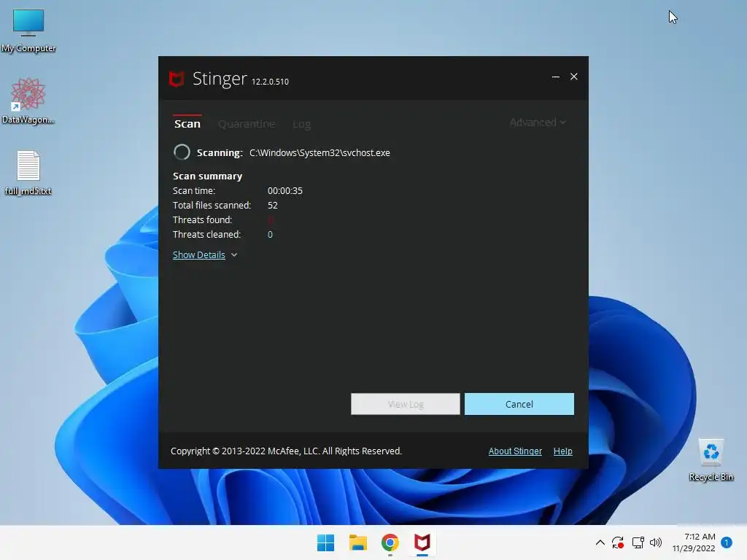Open the clock and date panel
Screen dimensions: 747x560
coord(694,542)
